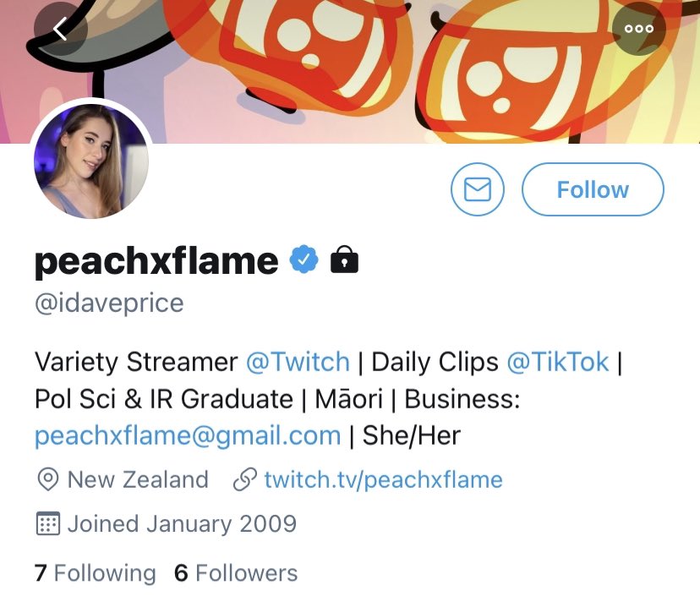Click the peachxflame@gmail.com email link
This screenshot has height=607, width=700.
[188, 435]
